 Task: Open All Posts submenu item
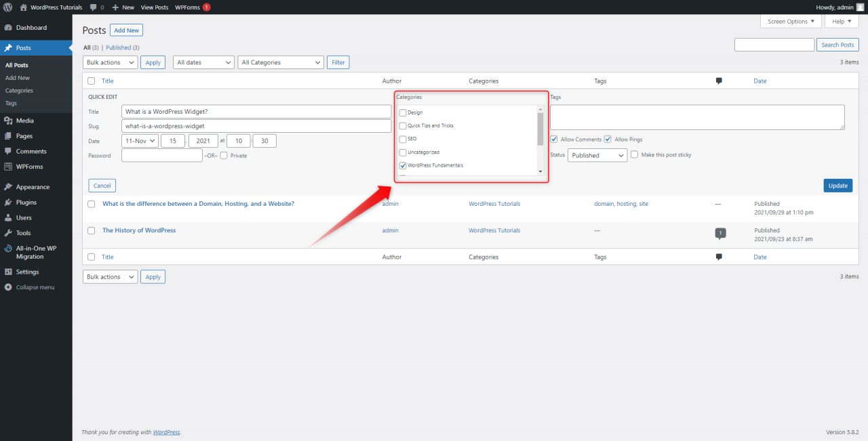[17, 65]
